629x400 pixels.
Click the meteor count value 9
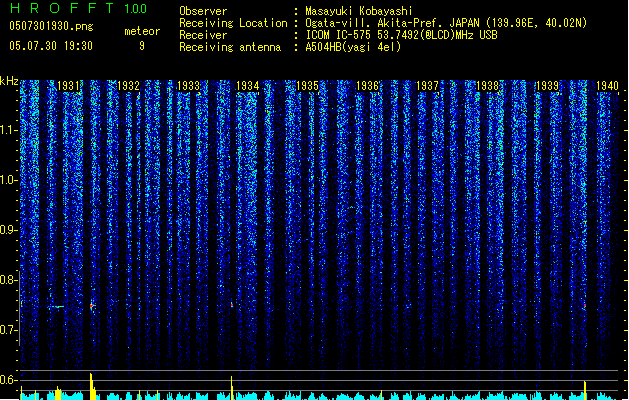click(142, 46)
